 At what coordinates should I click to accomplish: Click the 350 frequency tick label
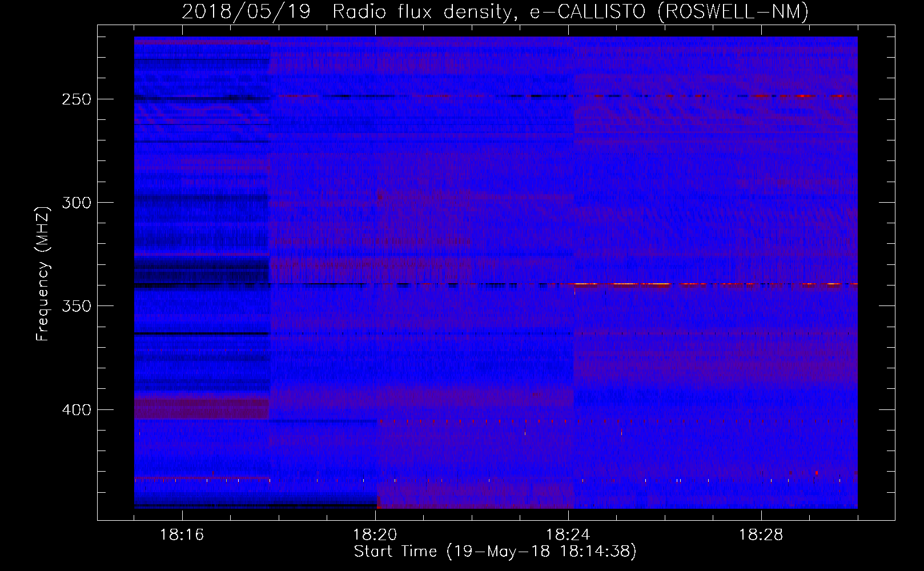click(x=77, y=306)
